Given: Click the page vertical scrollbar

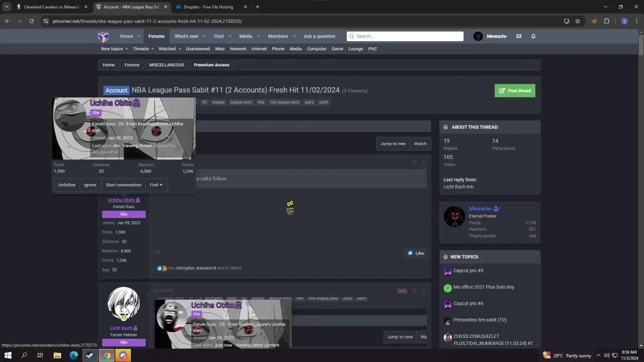Looking at the screenshot, I should (x=641, y=45).
